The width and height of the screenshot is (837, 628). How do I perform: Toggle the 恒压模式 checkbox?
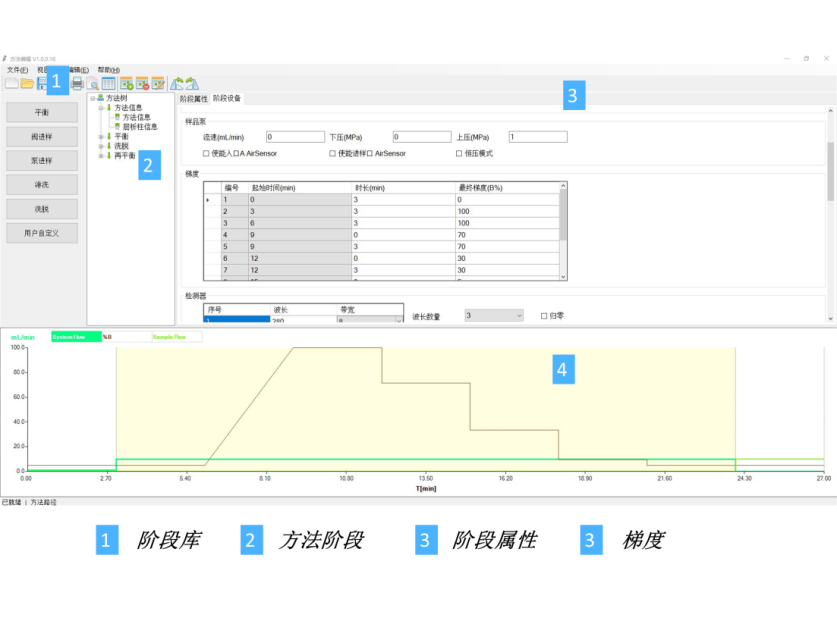459,154
